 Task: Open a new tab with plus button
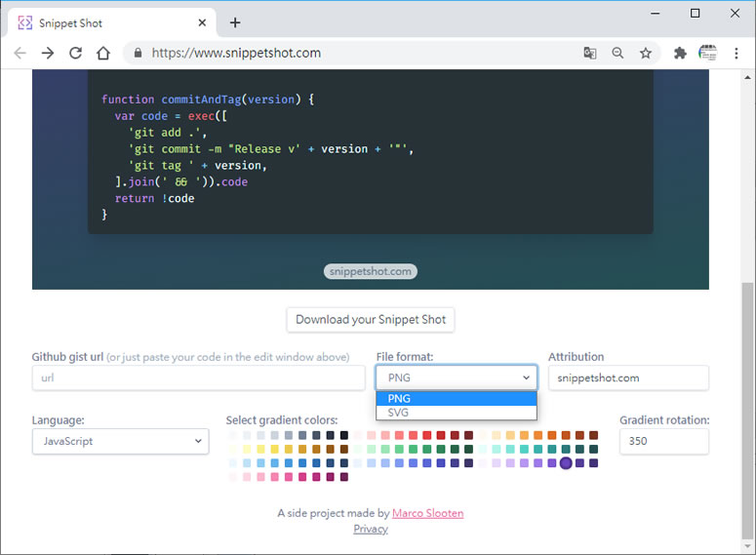point(235,22)
